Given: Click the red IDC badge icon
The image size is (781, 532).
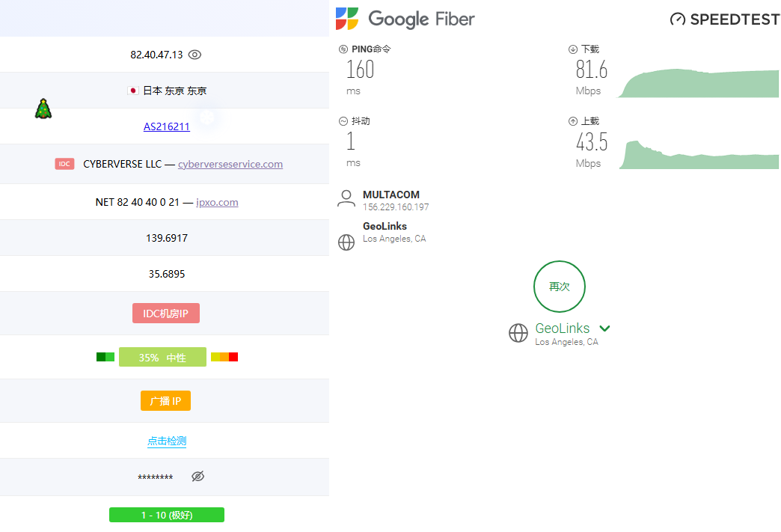Looking at the screenshot, I should coord(64,164).
